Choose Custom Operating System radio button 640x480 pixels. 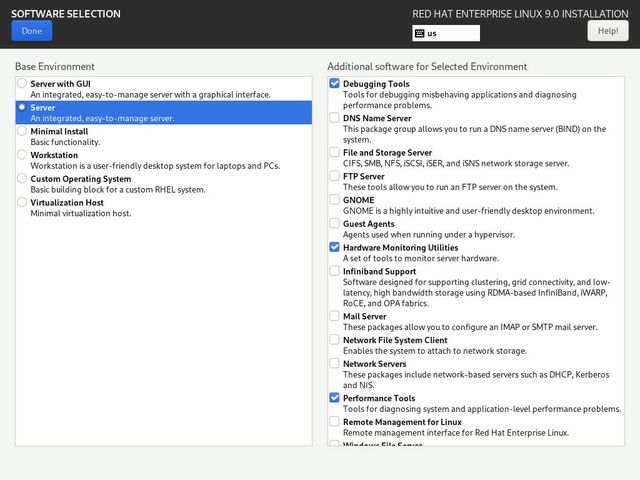(22, 178)
